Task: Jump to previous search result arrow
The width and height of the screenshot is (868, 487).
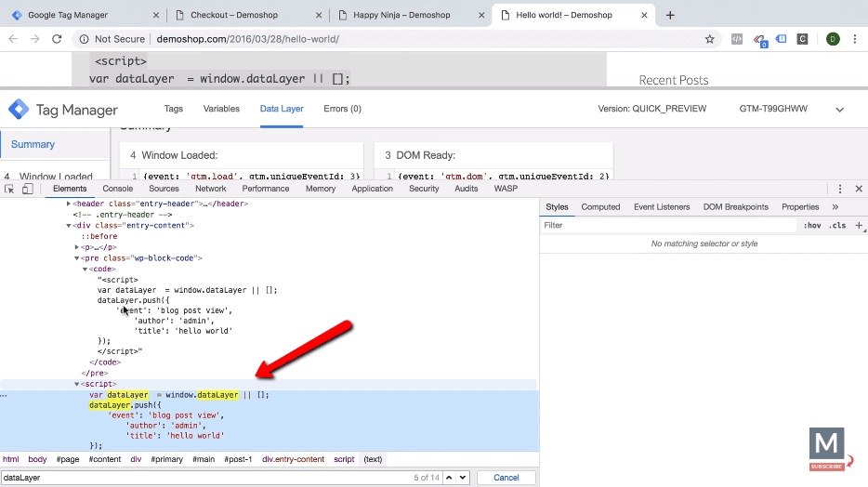Action: tap(449, 478)
